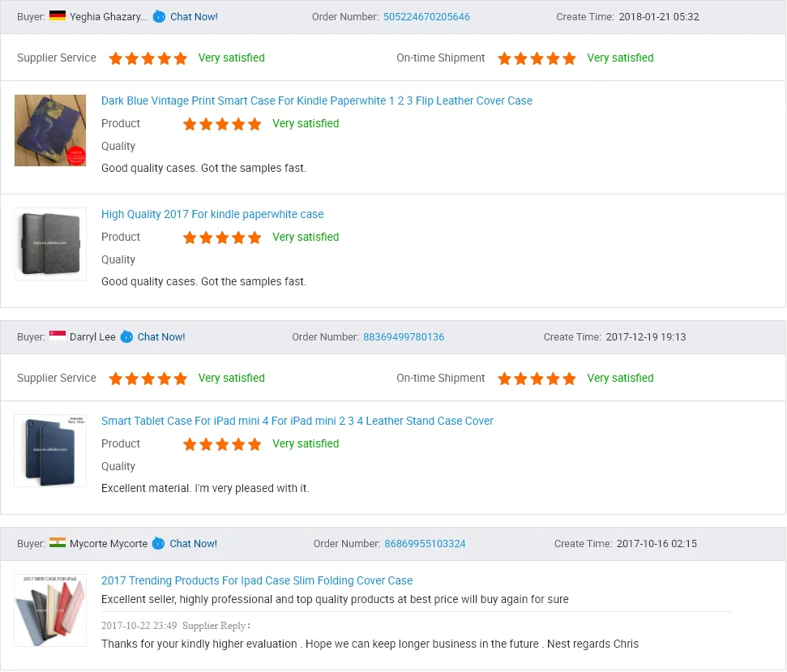Open Smart Tablet Case For iPad mini link

tap(297, 421)
